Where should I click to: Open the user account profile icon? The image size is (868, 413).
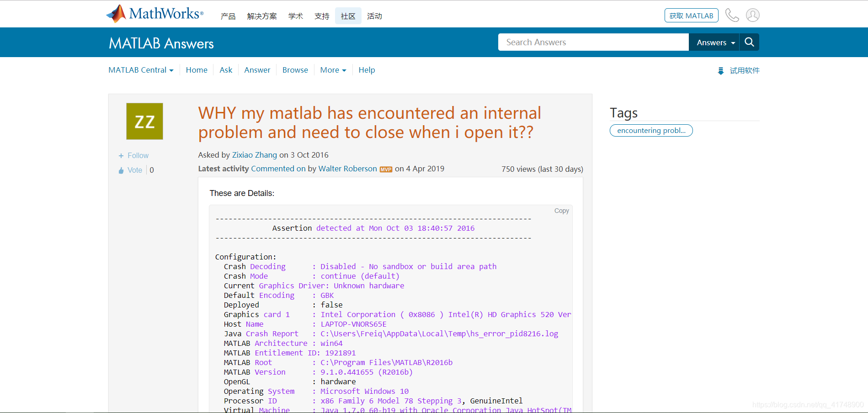click(753, 15)
